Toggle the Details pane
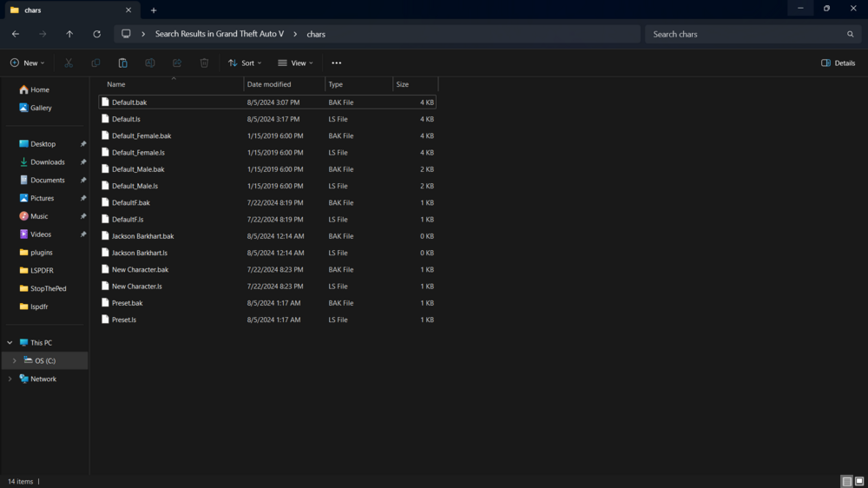 click(838, 63)
